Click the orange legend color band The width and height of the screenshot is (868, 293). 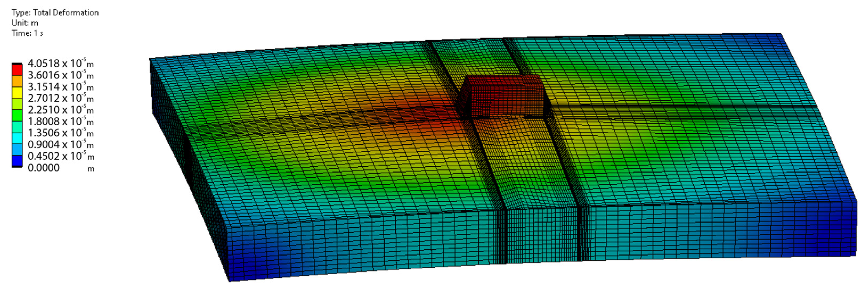[17, 81]
